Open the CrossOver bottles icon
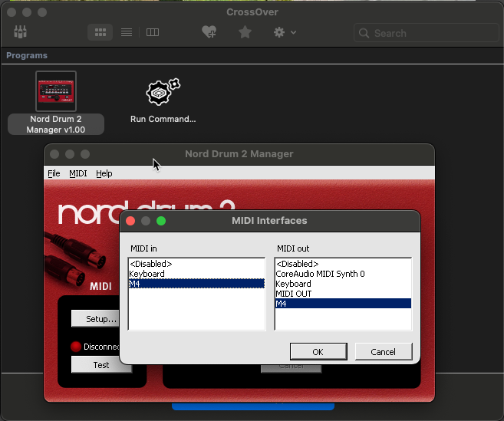 20,31
